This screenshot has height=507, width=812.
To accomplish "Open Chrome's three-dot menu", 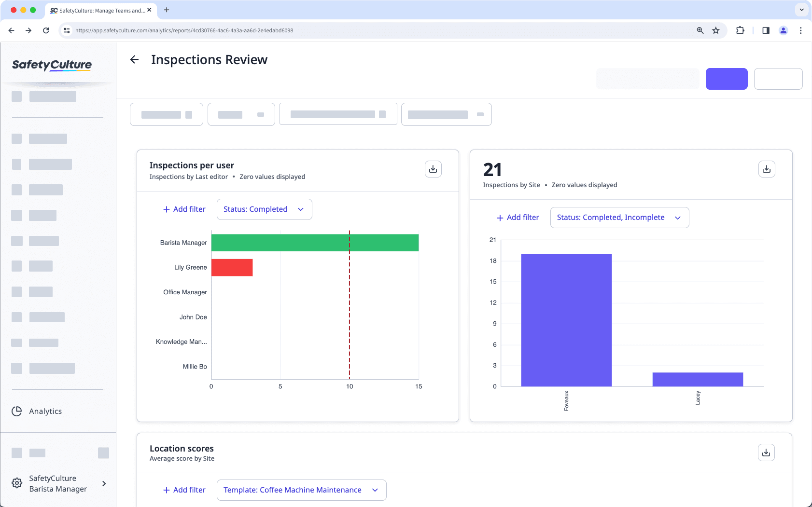I will (x=801, y=30).
